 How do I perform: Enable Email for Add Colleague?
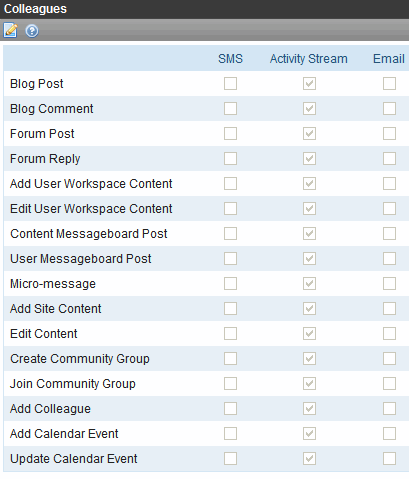389,408
